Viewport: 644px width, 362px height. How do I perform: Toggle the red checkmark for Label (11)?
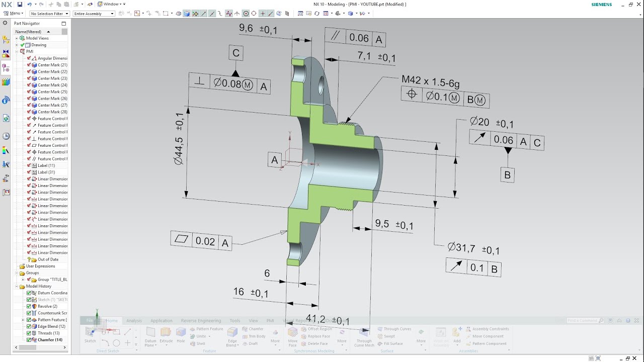tap(29, 165)
